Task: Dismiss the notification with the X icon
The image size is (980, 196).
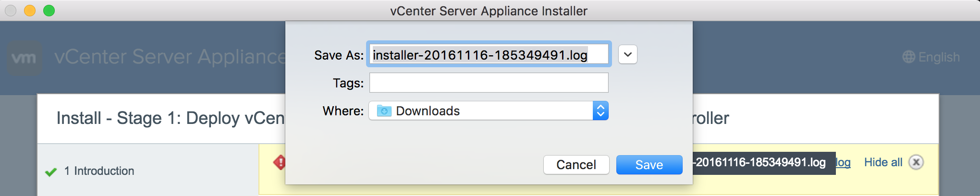Action: tap(916, 162)
